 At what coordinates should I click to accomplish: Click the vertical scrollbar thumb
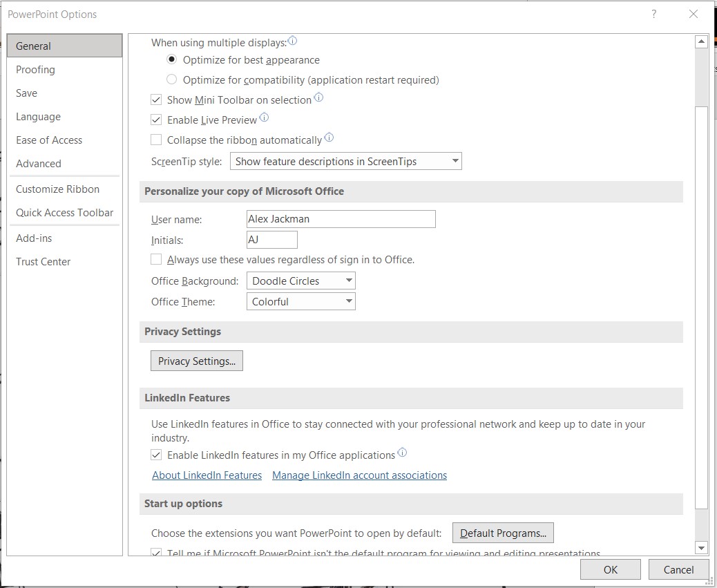click(x=701, y=307)
